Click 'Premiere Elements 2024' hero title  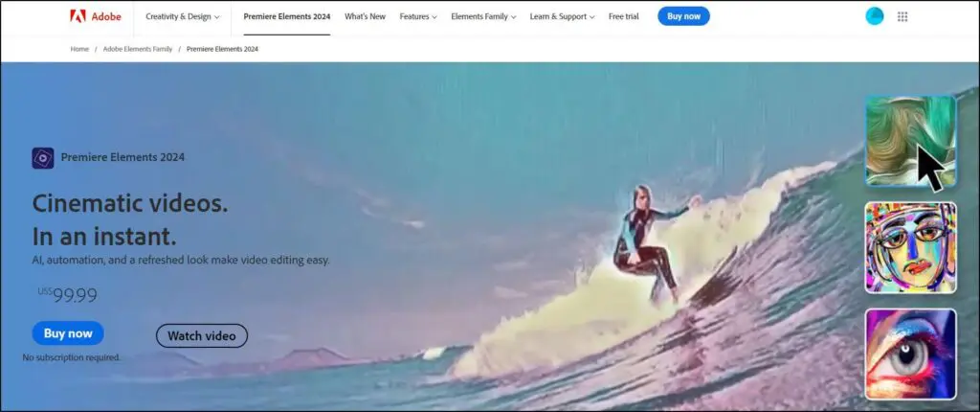(x=122, y=158)
